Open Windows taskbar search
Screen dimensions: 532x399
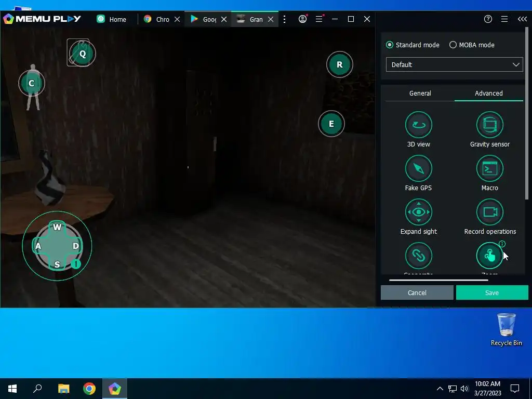(37, 389)
